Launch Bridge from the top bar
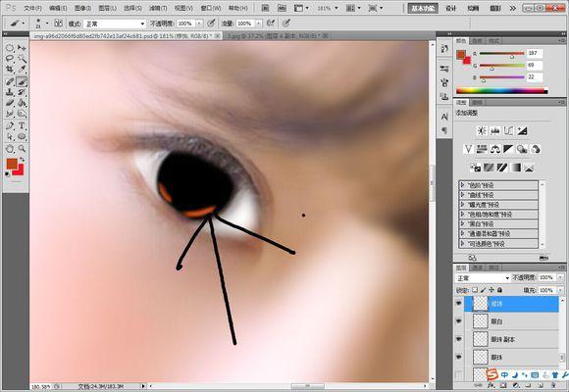Viewport: 569px width, 392px height. tap(266, 8)
